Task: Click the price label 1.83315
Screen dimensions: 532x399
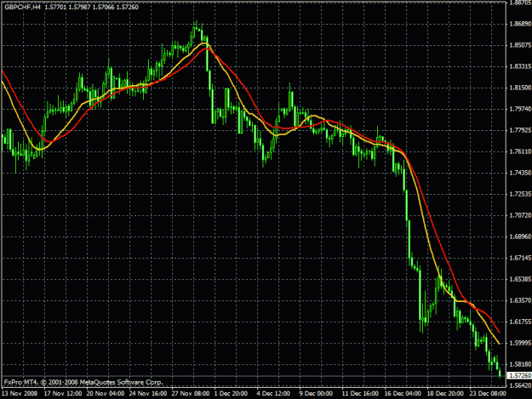Action: 520,66
